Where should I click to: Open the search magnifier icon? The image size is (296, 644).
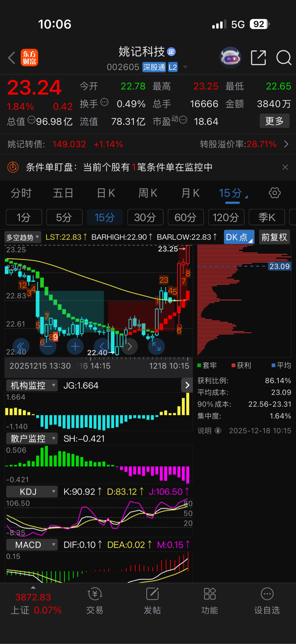[x=284, y=58]
